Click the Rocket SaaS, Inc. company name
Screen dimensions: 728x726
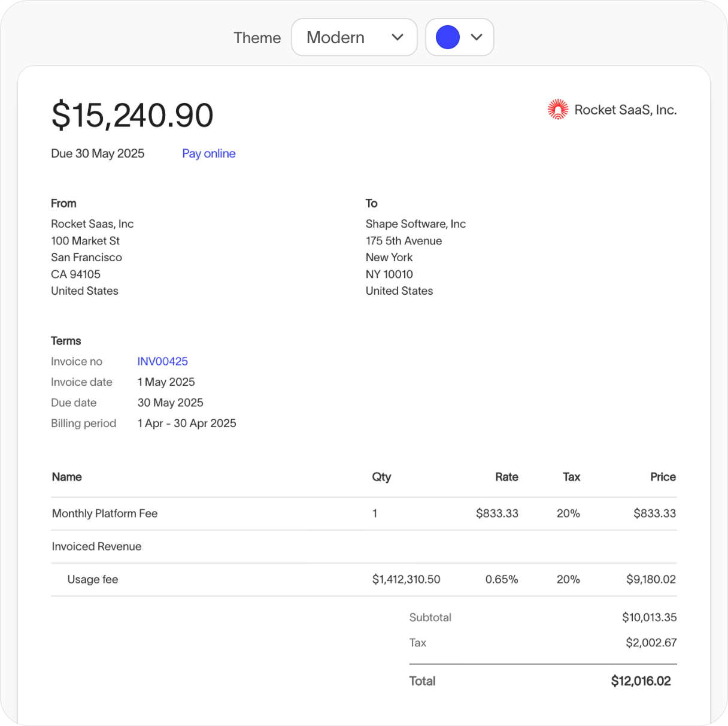coord(626,110)
